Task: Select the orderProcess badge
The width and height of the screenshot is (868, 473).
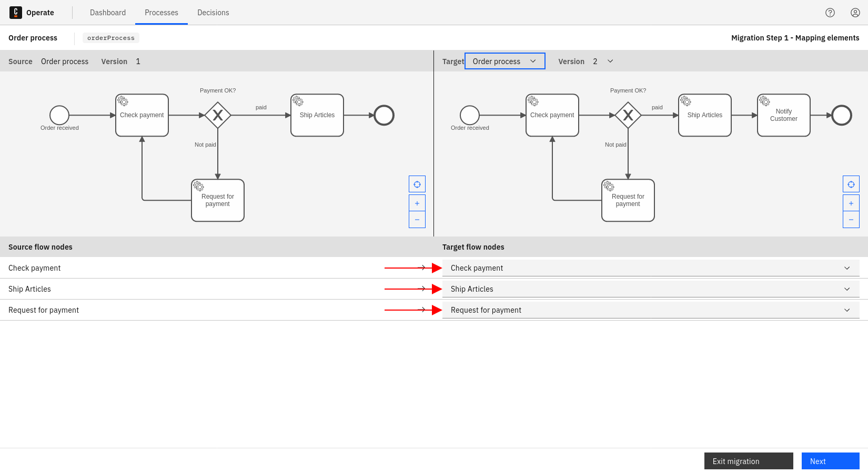Action: pos(110,37)
